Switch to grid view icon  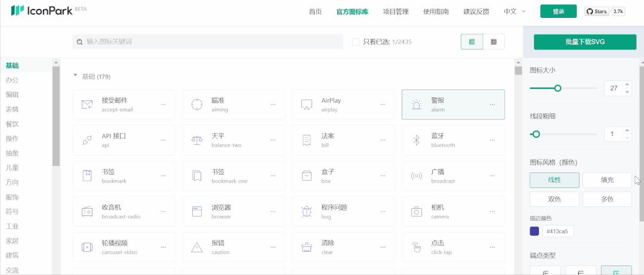pyautogui.click(x=494, y=42)
